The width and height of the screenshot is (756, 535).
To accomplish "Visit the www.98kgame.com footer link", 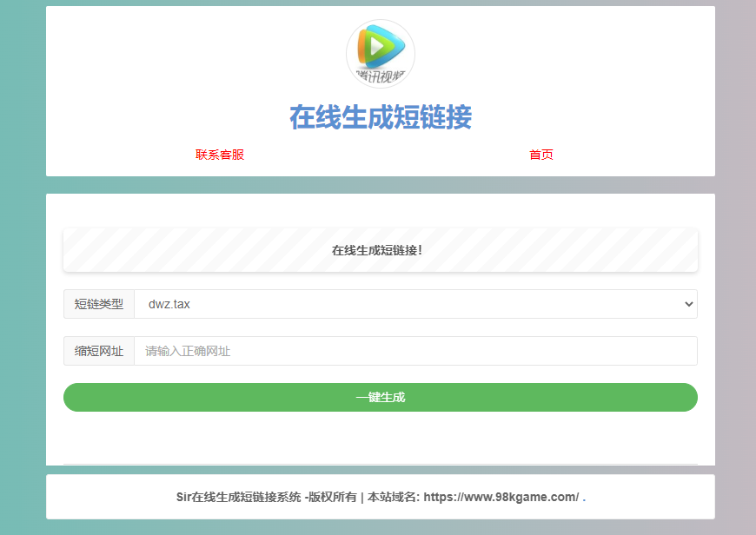I will pos(501,496).
